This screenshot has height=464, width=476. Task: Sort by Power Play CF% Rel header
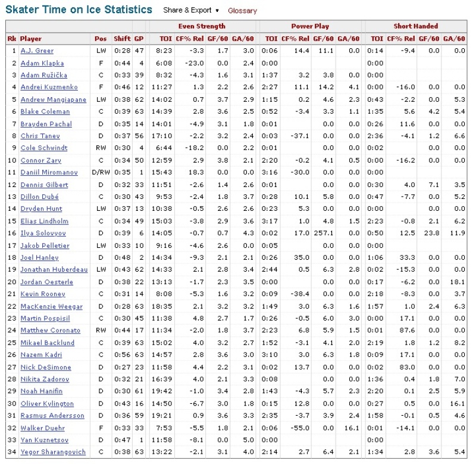tap(295, 39)
